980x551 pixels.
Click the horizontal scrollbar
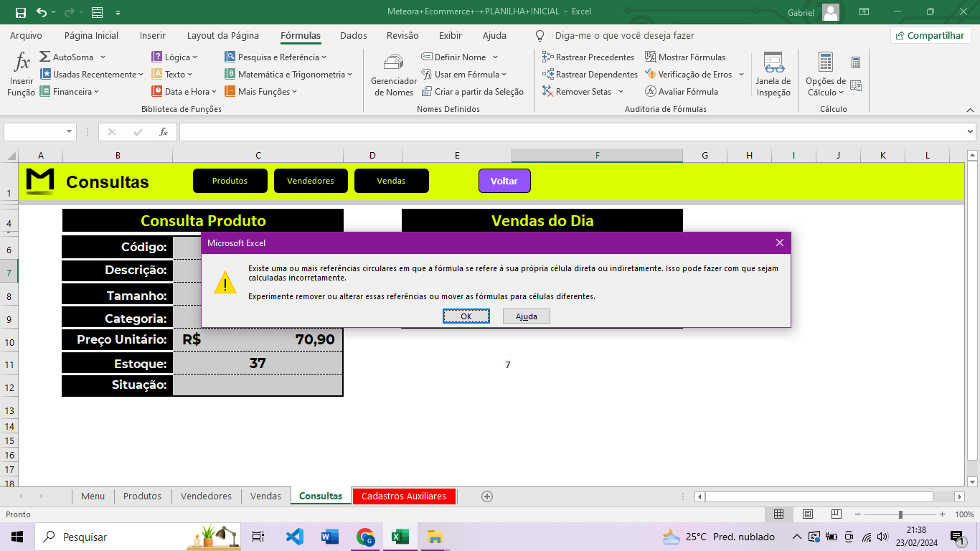819,496
